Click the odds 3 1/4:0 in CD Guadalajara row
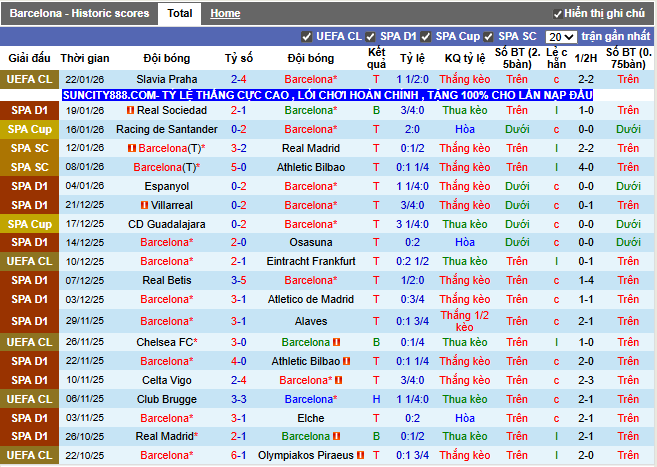The width and height of the screenshot is (657, 467). (412, 224)
